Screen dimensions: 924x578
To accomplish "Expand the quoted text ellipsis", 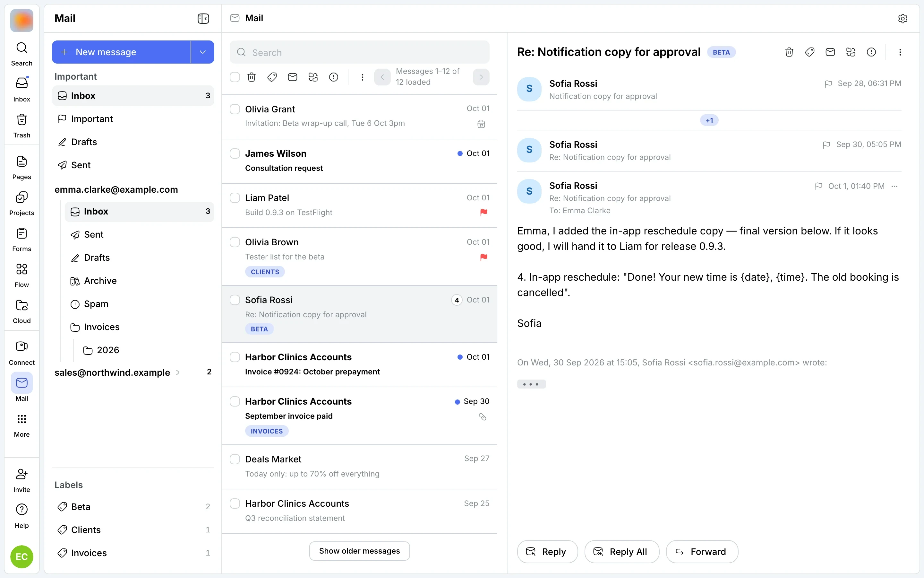I will 531,384.
